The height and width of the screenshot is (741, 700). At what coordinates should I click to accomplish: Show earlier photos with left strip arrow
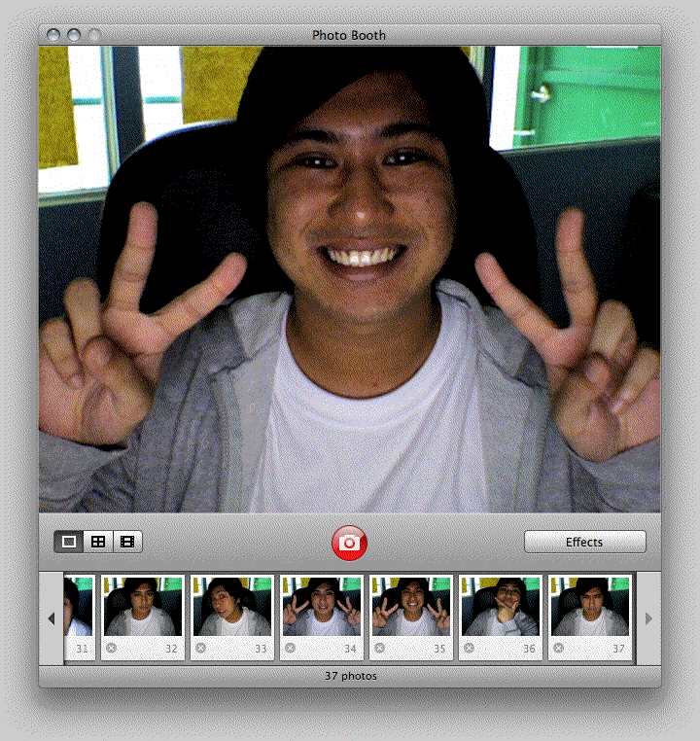pyautogui.click(x=51, y=618)
